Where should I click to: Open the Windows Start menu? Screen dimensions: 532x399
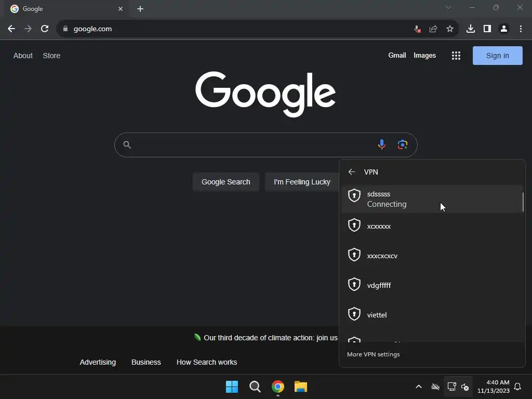pyautogui.click(x=232, y=387)
